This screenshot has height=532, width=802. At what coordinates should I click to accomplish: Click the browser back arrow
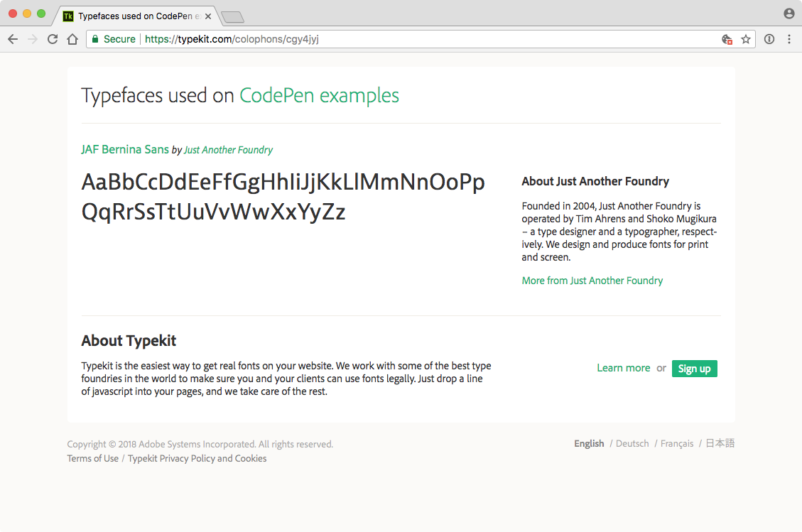point(13,40)
